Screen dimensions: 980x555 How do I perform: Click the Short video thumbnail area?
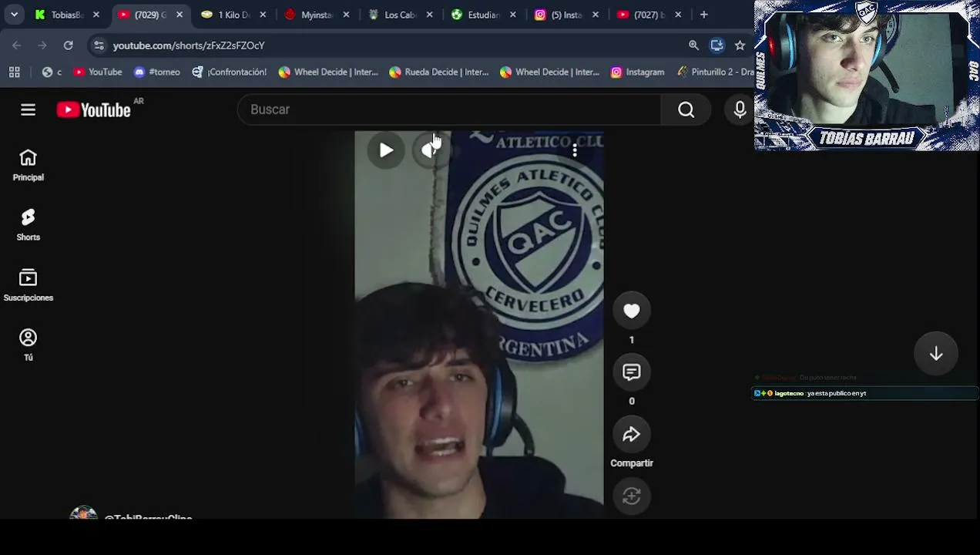coord(479,325)
